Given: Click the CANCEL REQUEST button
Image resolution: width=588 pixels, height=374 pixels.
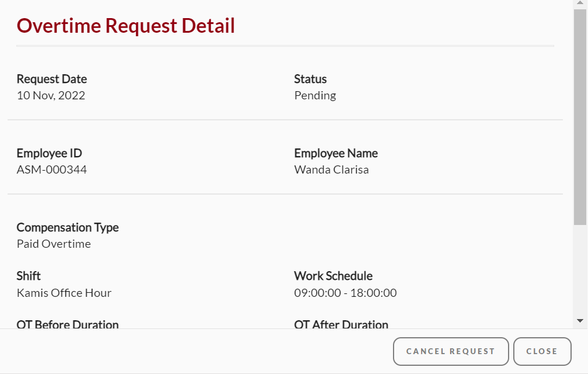Looking at the screenshot, I should [450, 351].
